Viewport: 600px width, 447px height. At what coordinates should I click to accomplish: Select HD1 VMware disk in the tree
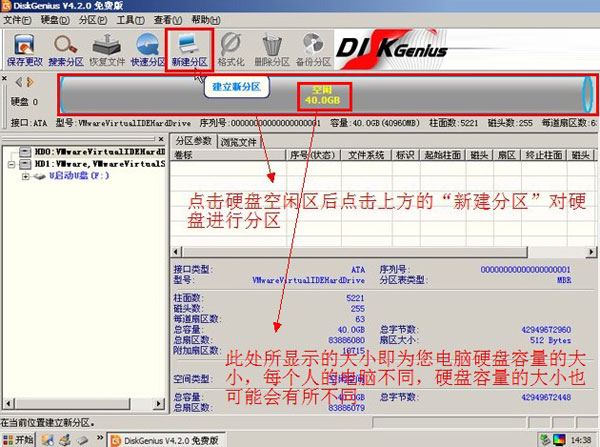point(100,164)
